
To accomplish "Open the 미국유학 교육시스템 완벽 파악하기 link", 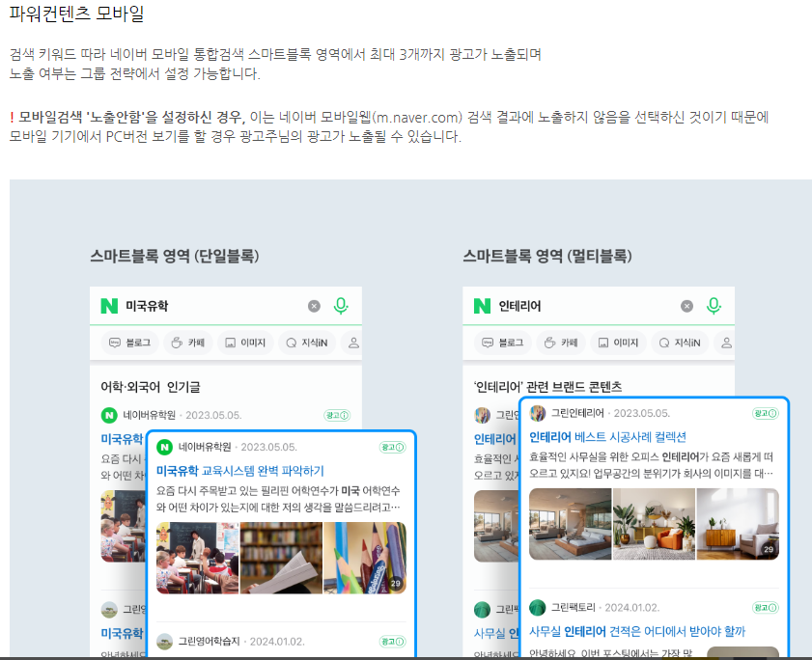I will tap(239, 471).
